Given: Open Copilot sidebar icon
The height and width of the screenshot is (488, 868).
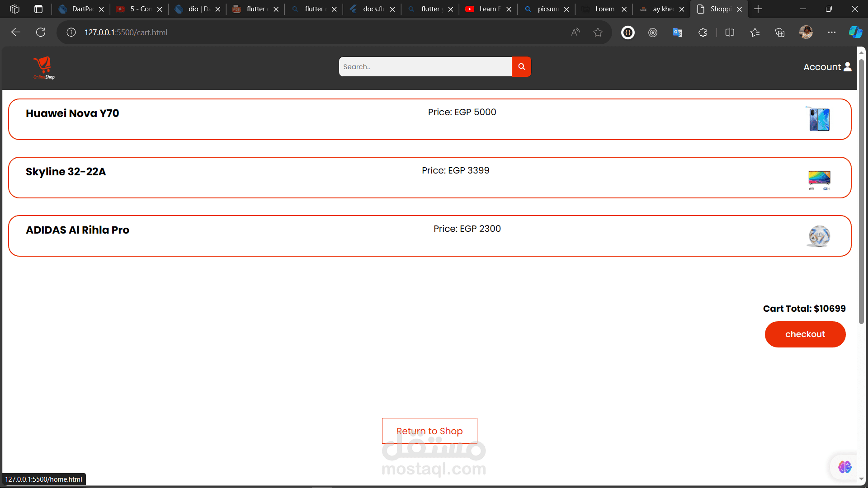Looking at the screenshot, I should (x=855, y=32).
